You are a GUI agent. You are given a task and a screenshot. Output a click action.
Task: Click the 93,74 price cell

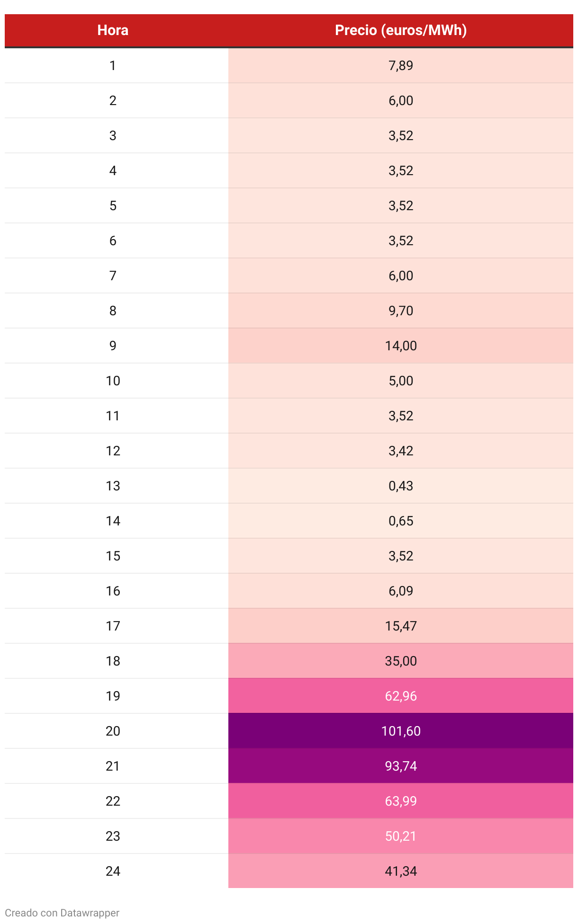(400, 766)
